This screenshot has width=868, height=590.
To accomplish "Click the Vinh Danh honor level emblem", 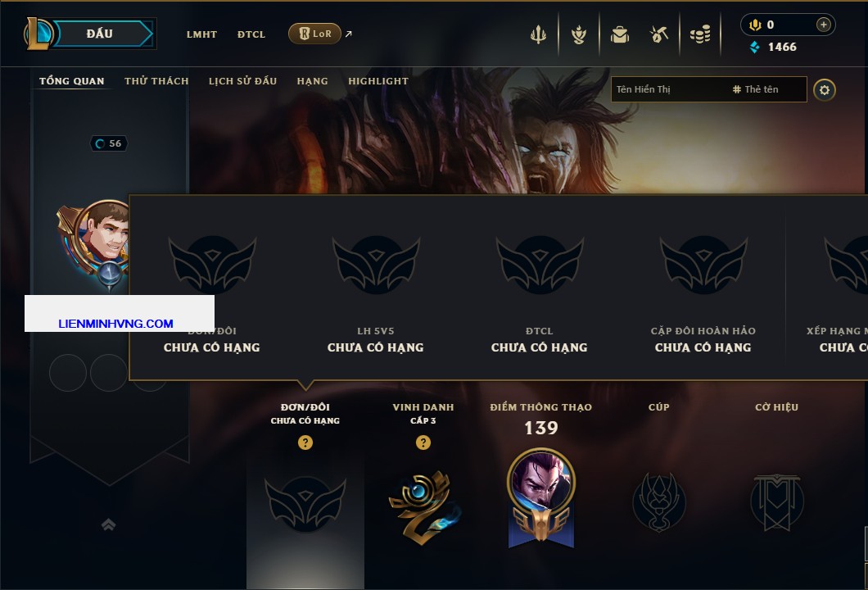I will [424, 506].
